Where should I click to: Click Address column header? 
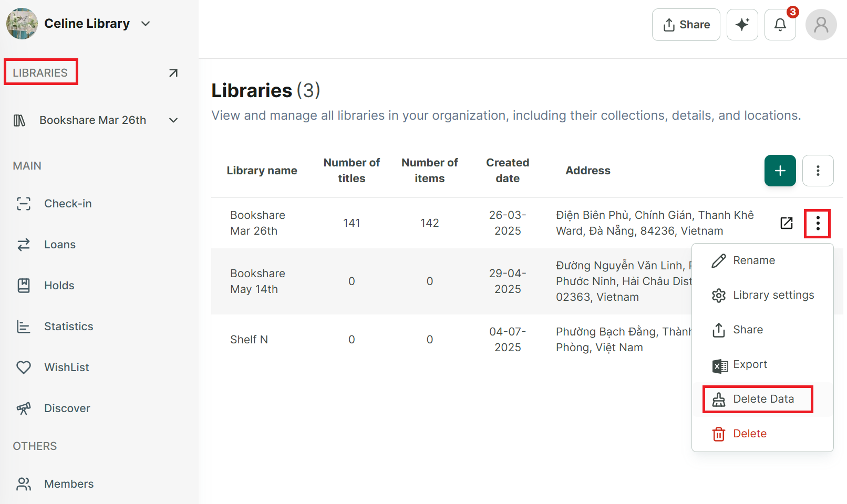588,171
